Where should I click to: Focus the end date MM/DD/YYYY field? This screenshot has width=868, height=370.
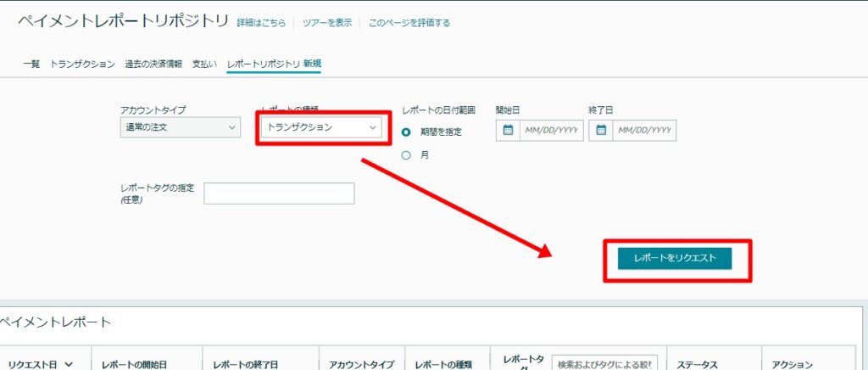click(x=643, y=131)
